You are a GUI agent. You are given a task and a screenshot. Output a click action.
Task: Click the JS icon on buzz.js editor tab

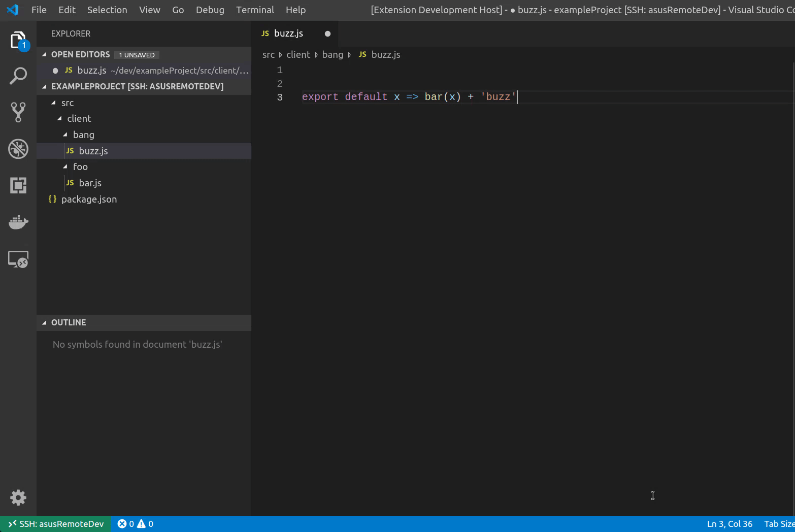[x=265, y=34]
